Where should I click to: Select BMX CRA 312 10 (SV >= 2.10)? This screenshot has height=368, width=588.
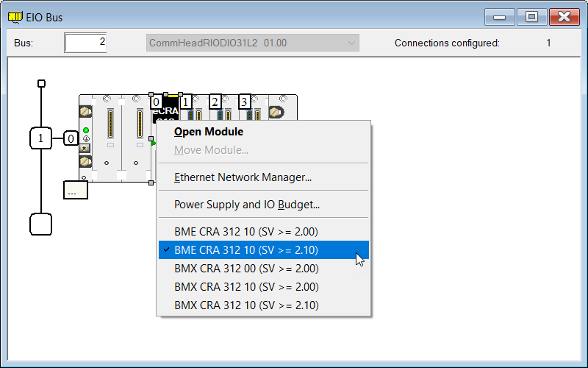(x=264, y=305)
